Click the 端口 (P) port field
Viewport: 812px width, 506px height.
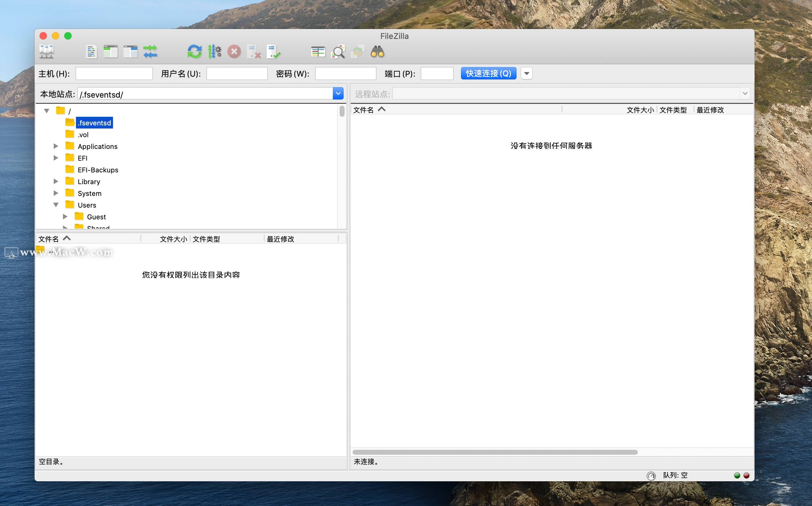click(x=437, y=73)
